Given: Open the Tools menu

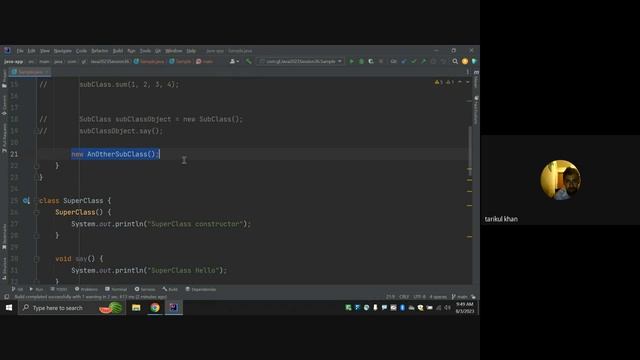Looking at the screenshot, I should (145, 51).
